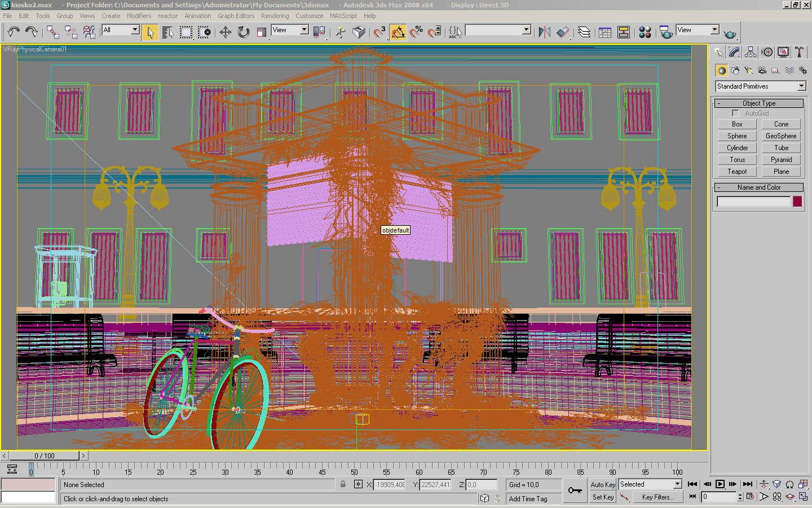Toggle Percent Snap in the toolbar
This screenshot has height=508, width=812.
coord(416,32)
